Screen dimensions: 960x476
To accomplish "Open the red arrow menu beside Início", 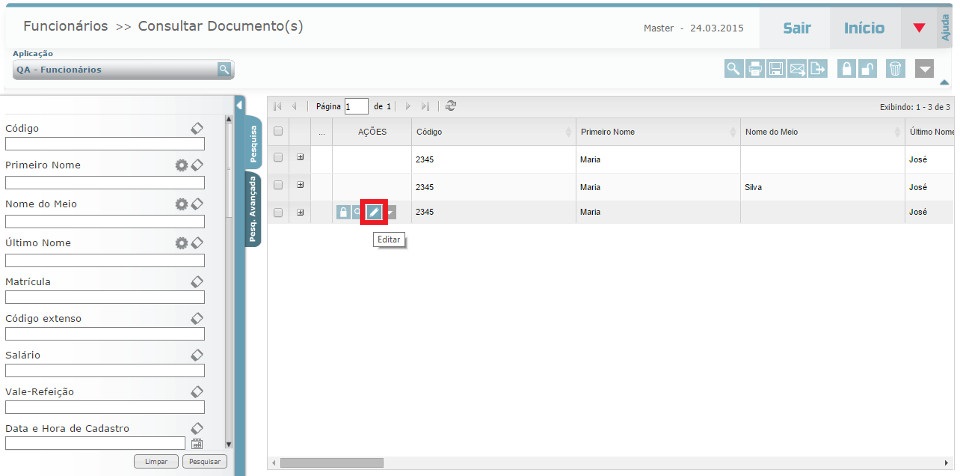I will point(918,28).
